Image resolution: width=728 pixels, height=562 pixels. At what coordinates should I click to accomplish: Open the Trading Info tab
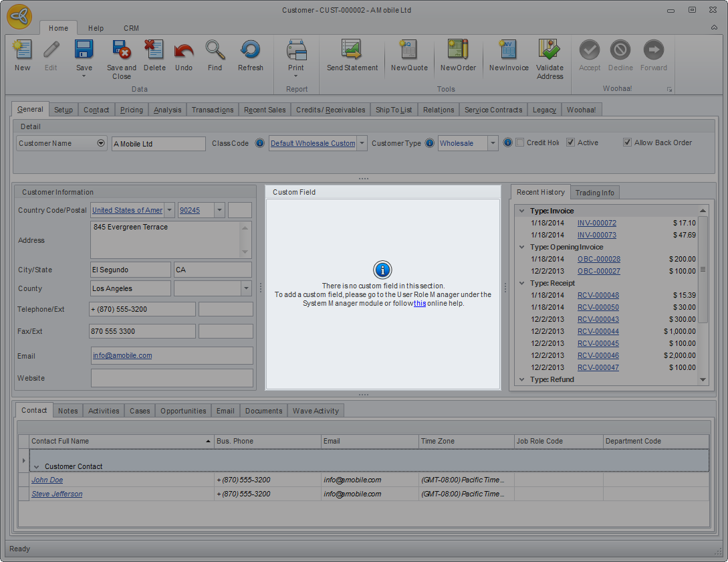click(x=594, y=193)
